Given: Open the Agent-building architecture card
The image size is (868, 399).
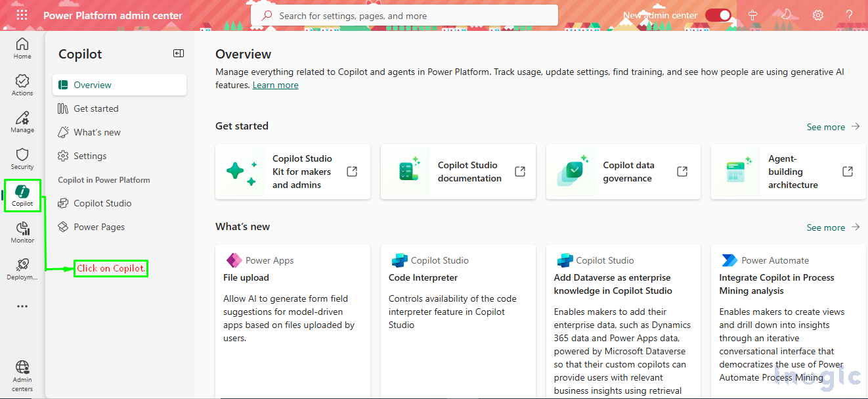Looking at the screenshot, I should coord(789,172).
